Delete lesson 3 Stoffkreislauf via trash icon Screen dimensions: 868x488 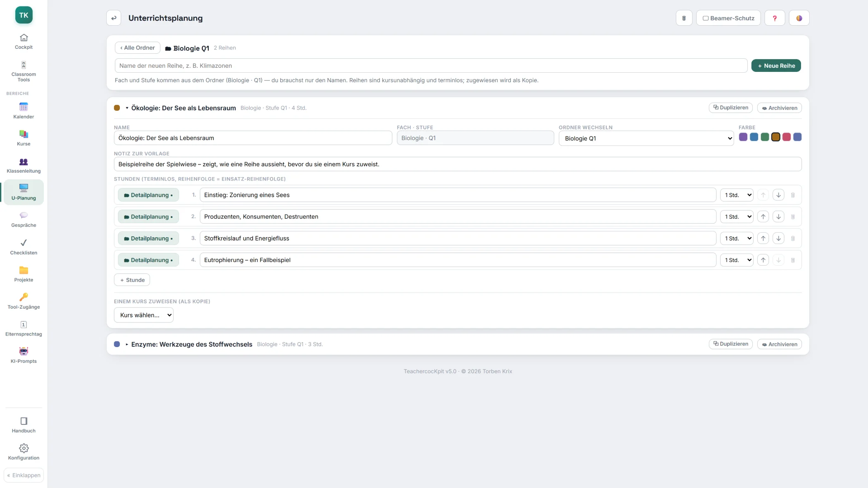tap(792, 238)
